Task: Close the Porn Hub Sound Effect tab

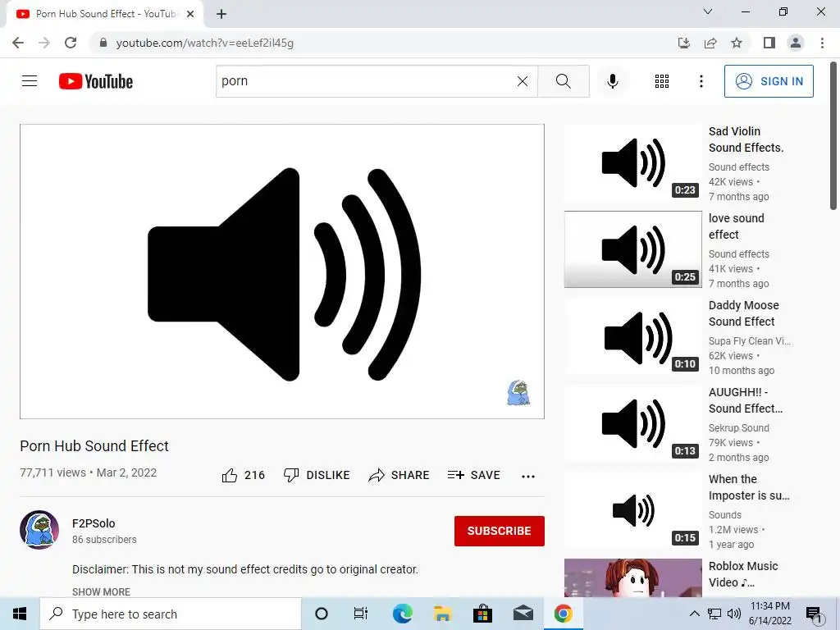Action: tap(190, 14)
